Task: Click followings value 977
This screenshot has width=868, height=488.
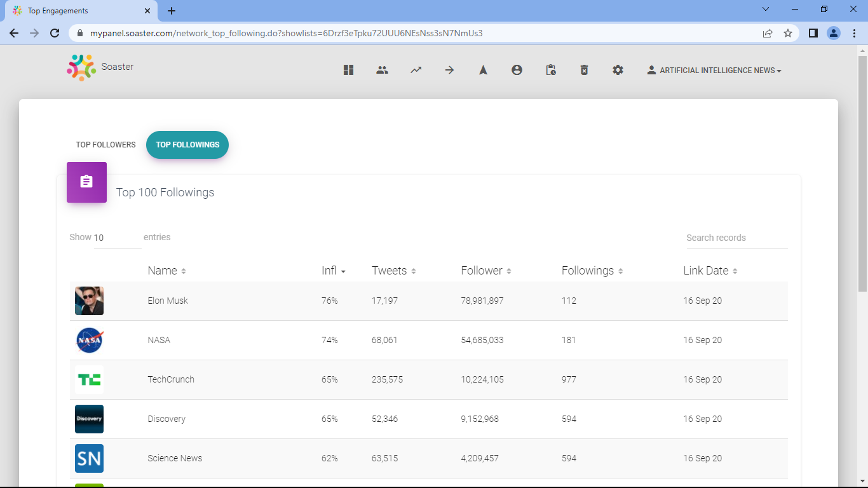Action: point(569,379)
